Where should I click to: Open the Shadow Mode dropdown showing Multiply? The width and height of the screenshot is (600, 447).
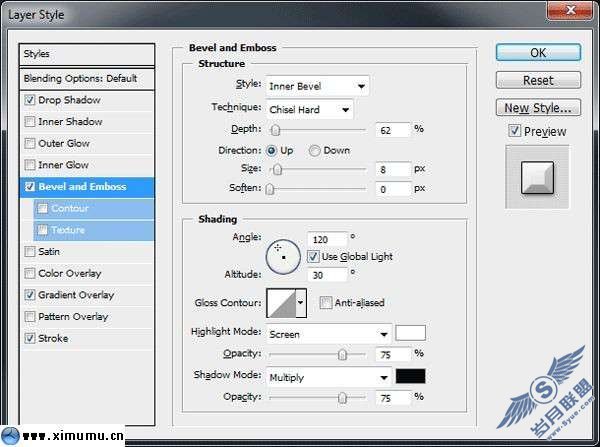(x=329, y=377)
